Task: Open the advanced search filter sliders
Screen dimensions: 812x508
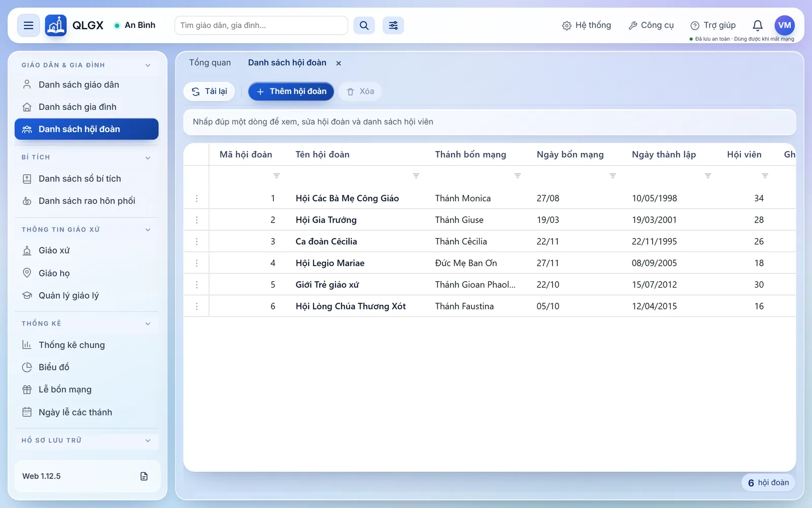Action: click(393, 25)
